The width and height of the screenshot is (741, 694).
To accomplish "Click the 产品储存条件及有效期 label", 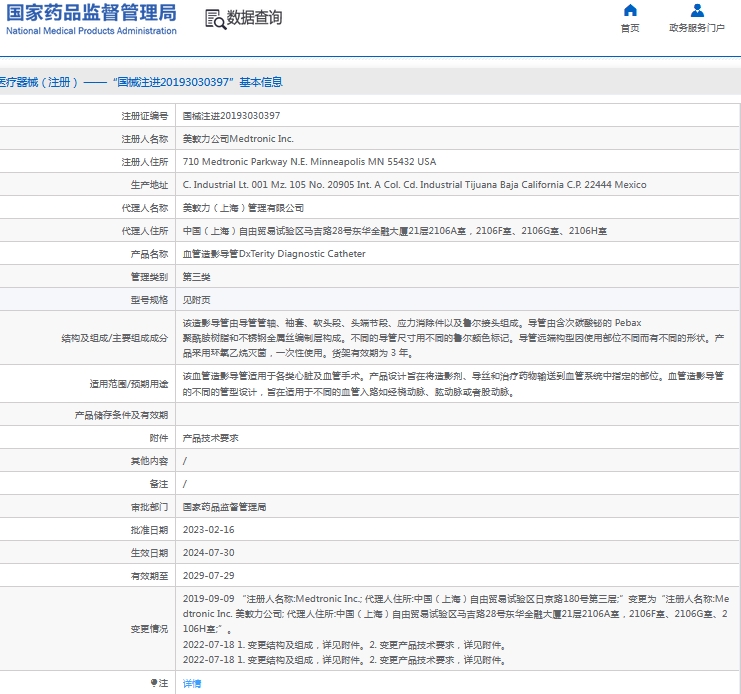I will [121, 415].
